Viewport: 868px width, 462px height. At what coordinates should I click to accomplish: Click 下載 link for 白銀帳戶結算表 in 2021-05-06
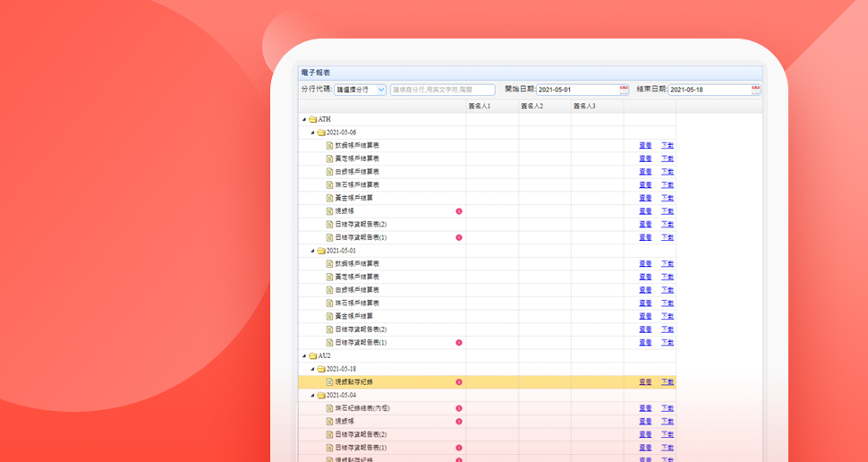tap(667, 172)
